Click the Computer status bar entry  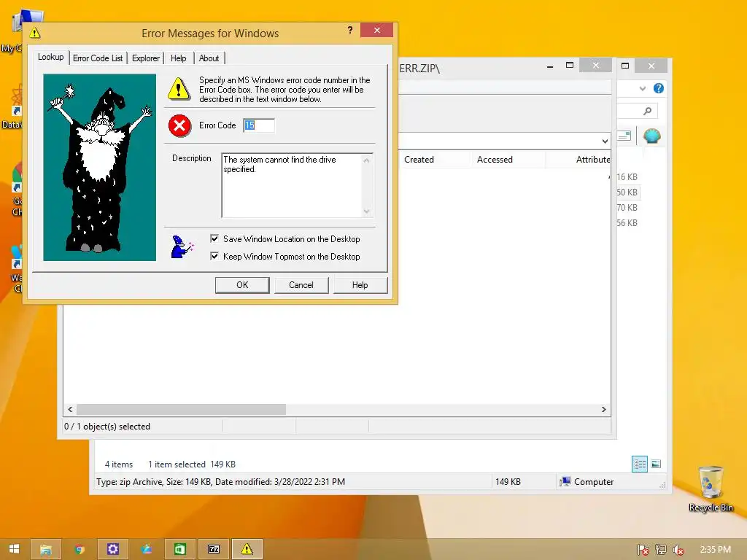click(587, 481)
